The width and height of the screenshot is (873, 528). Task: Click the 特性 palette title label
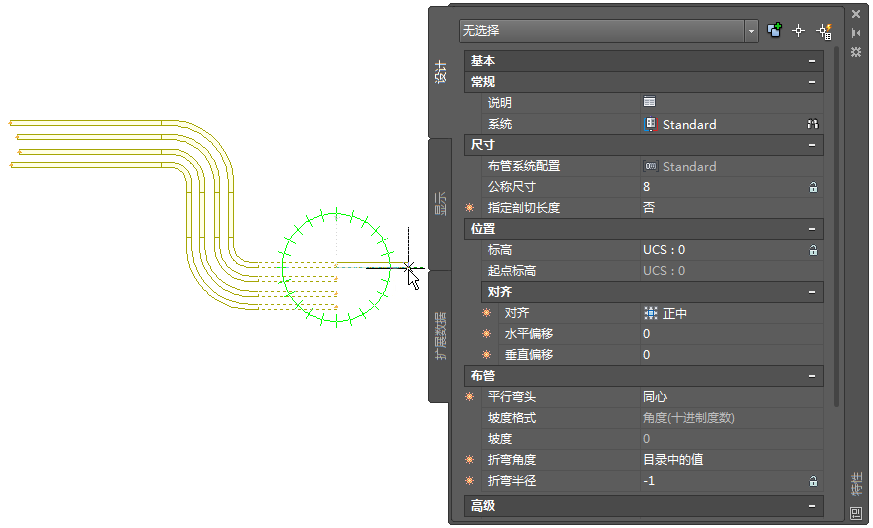point(856,484)
